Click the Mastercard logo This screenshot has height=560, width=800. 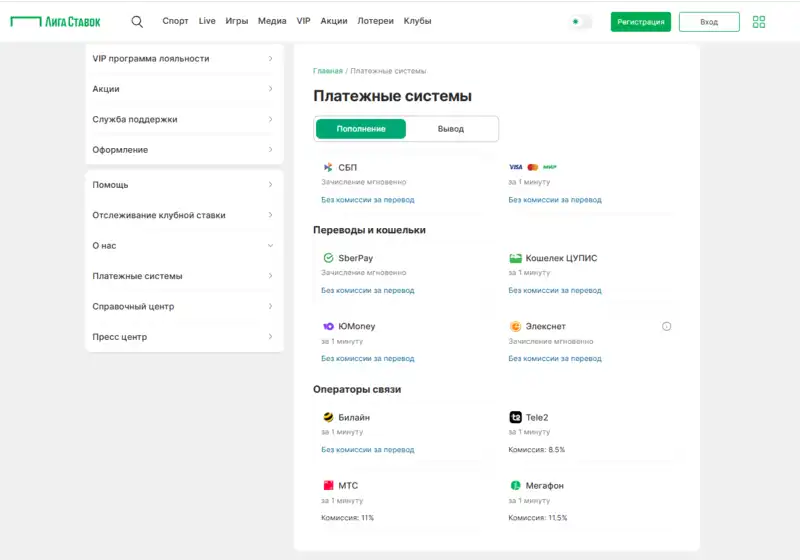click(x=533, y=167)
